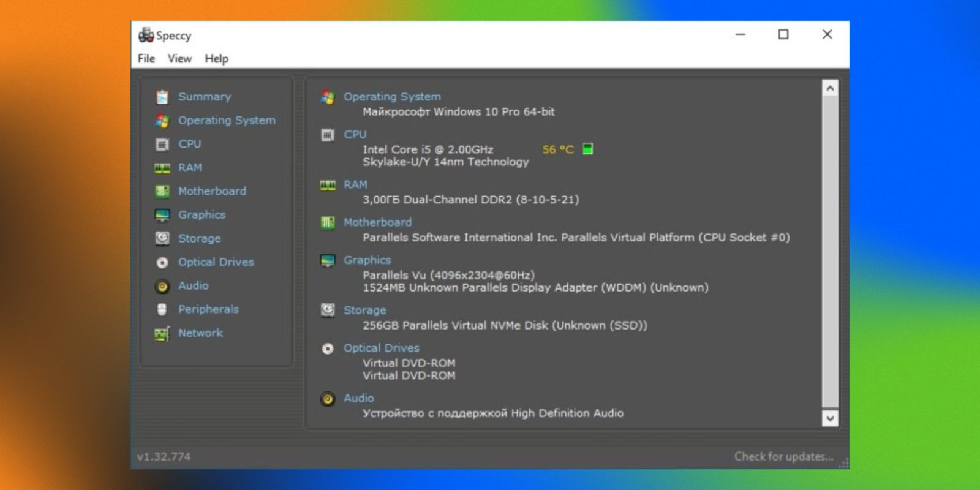Open the View menu
This screenshot has width=980, height=490.
point(179,59)
